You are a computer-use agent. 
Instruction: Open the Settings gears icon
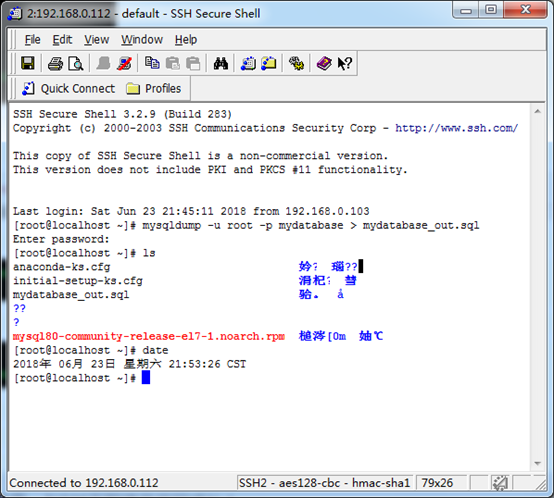tap(296, 64)
